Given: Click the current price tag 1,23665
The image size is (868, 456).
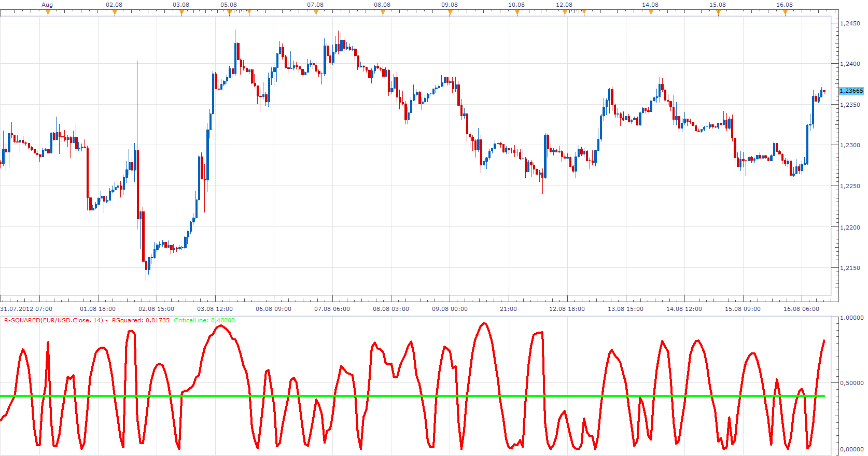Looking at the screenshot, I should click(x=851, y=91).
